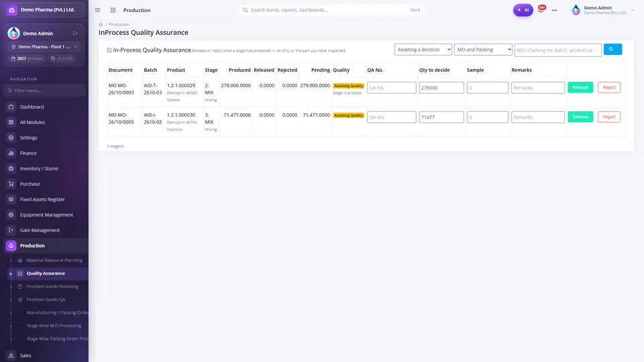Image resolution: width=644 pixels, height=362 pixels.
Task: Open Inventory / Stores module
Action: (44, 168)
